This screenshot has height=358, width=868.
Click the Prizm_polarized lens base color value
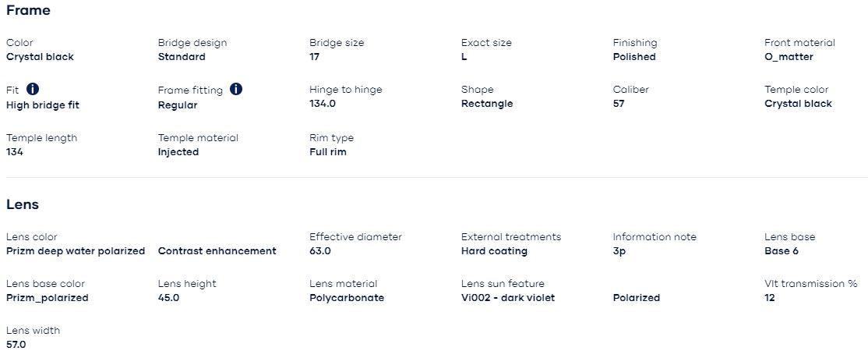tap(47, 298)
